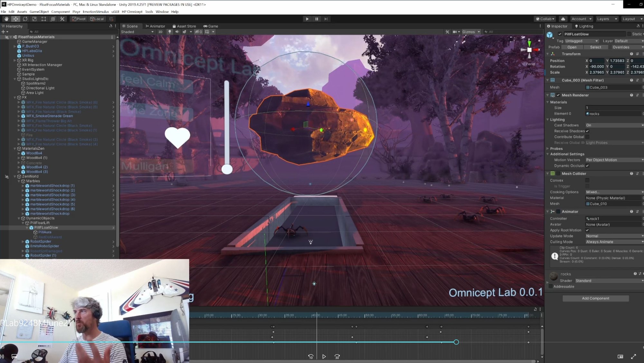Click the prefab Open button

pos(572,47)
